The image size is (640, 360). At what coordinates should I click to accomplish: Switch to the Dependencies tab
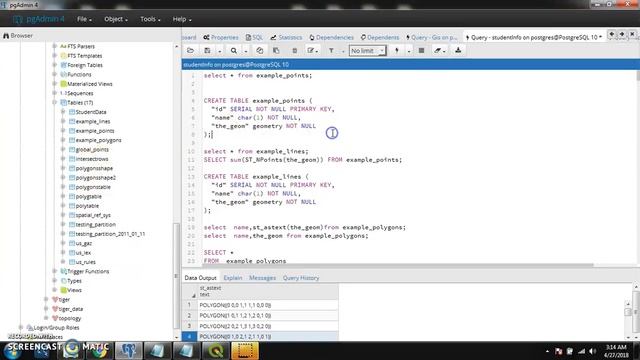coord(331,38)
